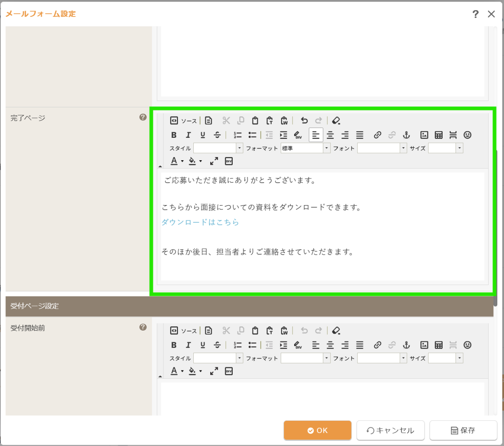Insert a table in the 完了ページ editor
The image size is (504, 446).
pos(439,135)
